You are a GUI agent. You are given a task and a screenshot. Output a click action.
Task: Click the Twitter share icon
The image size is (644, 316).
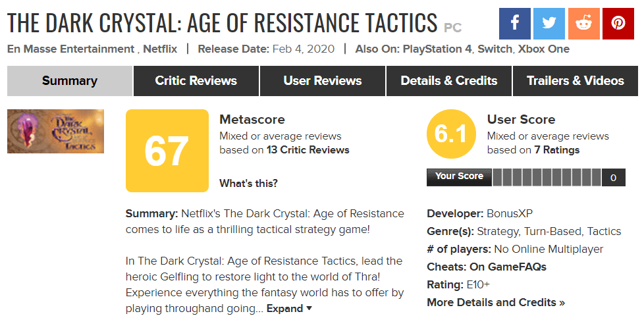(549, 24)
